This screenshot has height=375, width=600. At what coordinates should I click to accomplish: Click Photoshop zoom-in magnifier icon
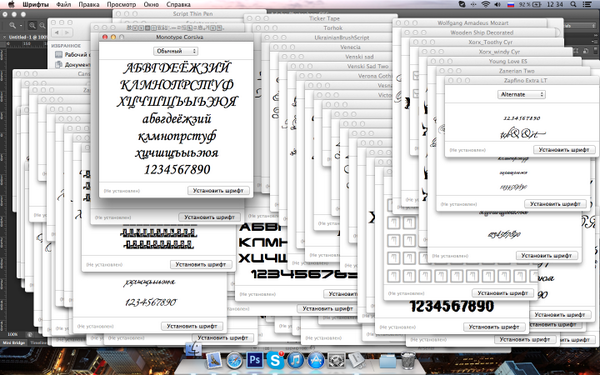point(32,25)
